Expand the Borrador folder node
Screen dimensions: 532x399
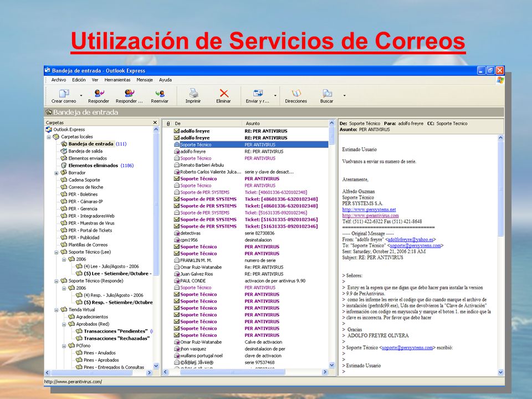(57, 173)
